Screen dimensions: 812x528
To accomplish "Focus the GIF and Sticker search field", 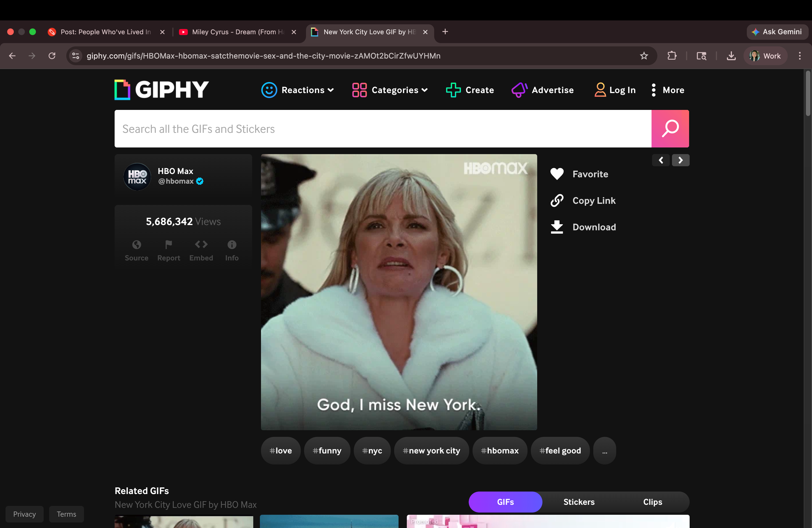I will [383, 129].
